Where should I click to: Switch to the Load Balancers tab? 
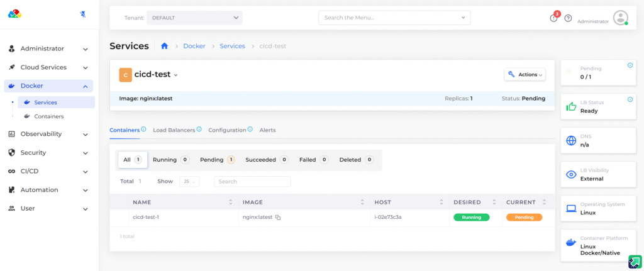[x=174, y=130]
